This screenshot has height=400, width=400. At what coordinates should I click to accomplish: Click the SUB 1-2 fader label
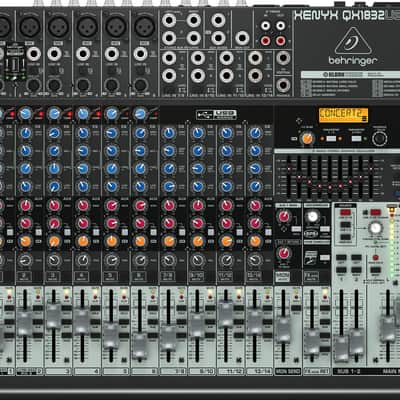point(349,371)
